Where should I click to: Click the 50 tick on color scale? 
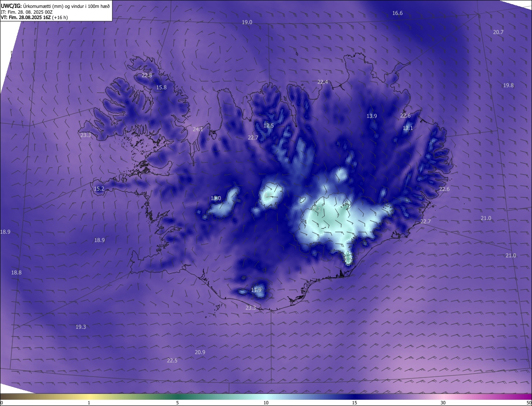529,403
